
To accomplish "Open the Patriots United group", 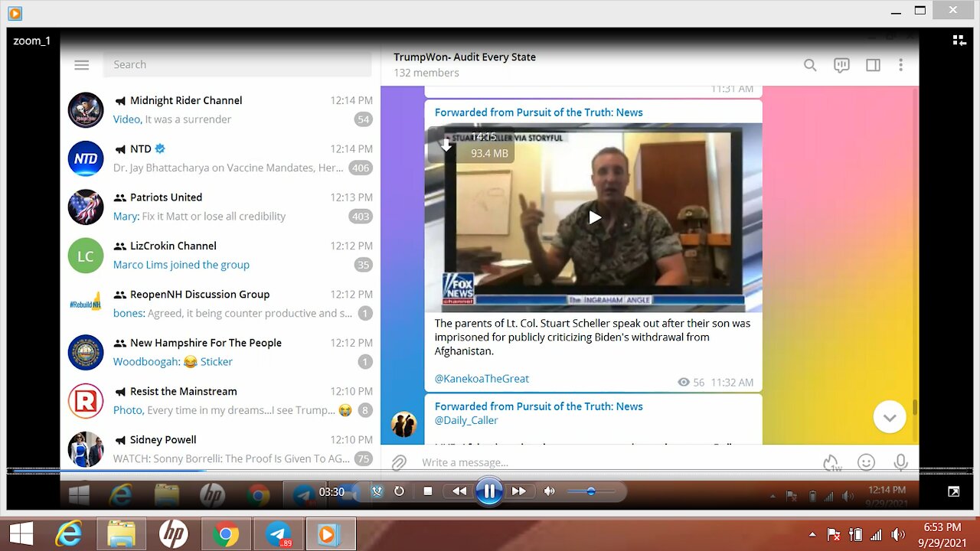I will tap(220, 207).
